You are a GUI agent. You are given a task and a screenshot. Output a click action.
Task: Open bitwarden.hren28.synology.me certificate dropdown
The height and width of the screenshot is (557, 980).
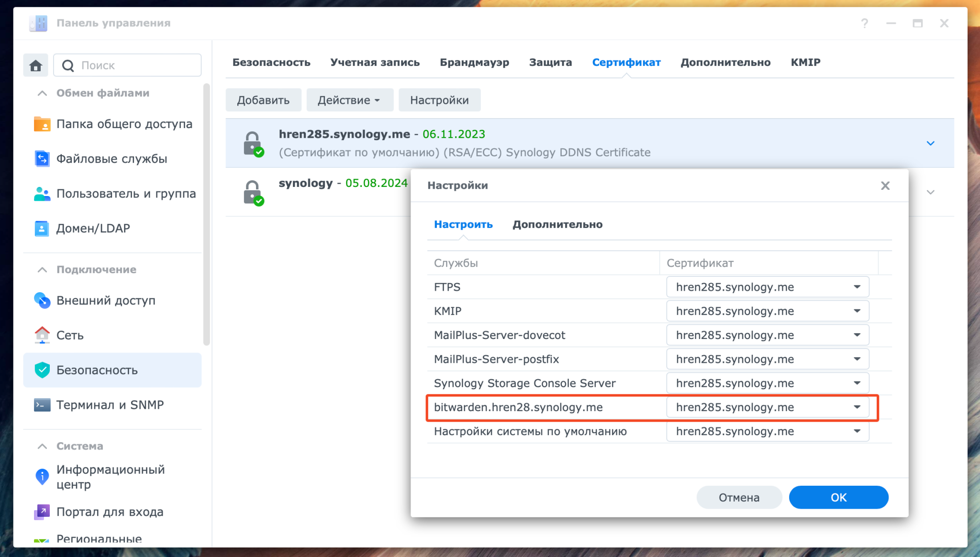tap(768, 407)
